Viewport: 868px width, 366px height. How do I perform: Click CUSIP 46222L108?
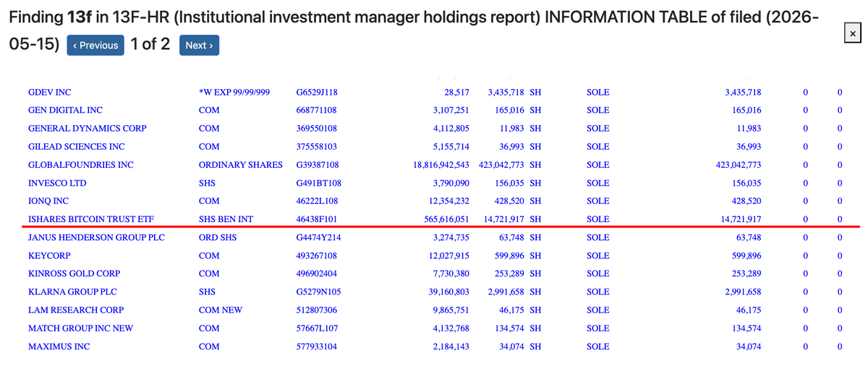click(x=317, y=201)
